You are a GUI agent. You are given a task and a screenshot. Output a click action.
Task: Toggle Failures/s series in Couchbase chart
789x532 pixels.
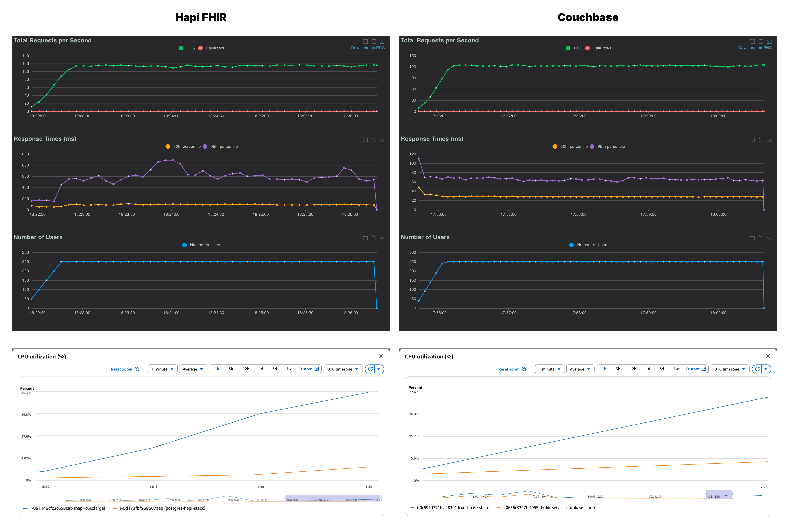pyautogui.click(x=599, y=48)
